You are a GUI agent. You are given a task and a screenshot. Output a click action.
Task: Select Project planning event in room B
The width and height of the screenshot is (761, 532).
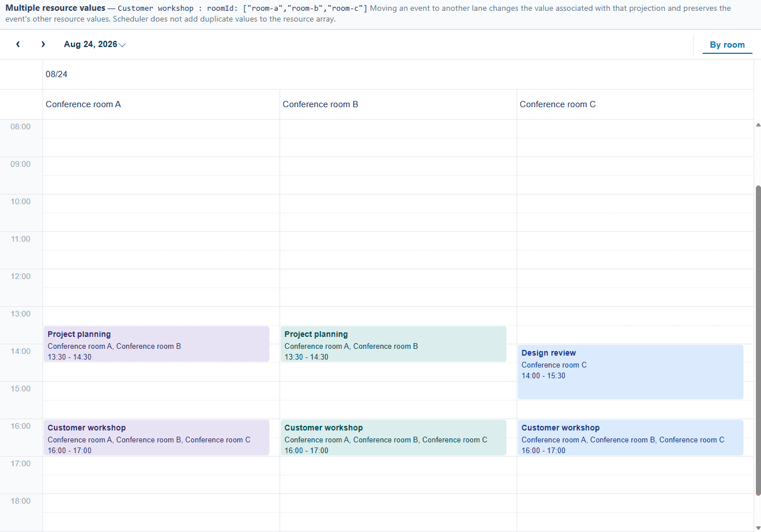pyautogui.click(x=394, y=344)
